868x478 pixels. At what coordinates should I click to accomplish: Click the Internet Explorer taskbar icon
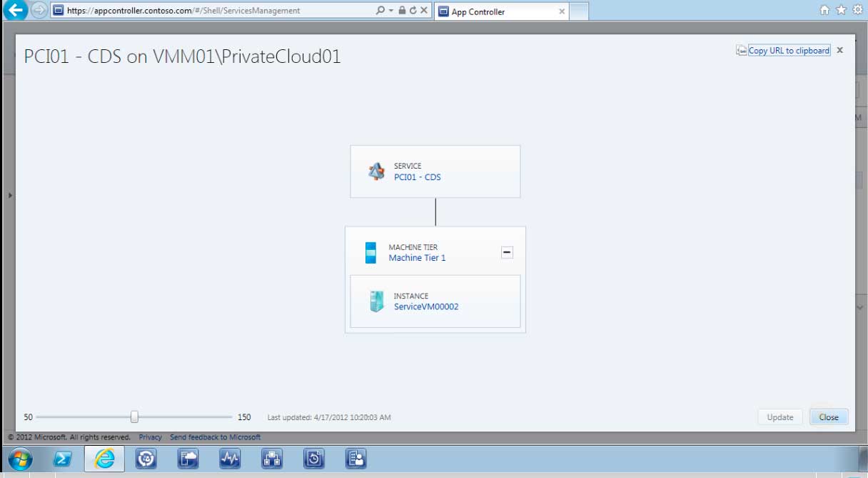(104, 459)
